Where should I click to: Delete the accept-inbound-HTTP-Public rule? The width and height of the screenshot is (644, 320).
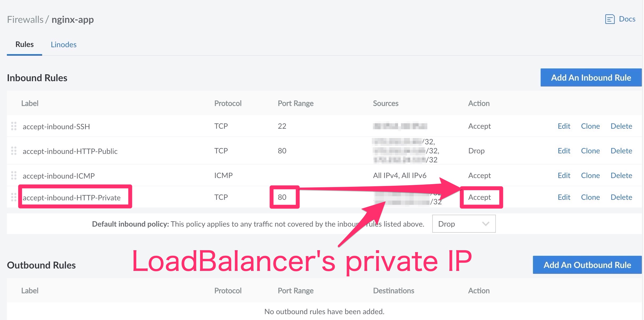point(621,151)
